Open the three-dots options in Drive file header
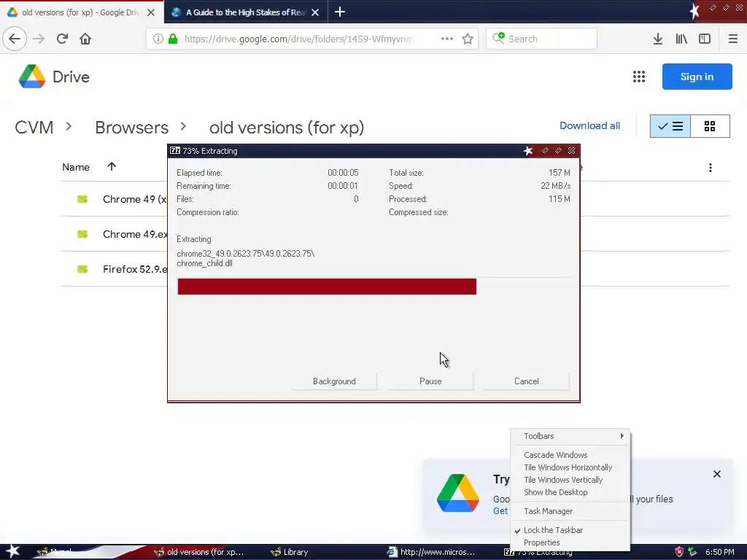747x560 pixels. pos(711,168)
